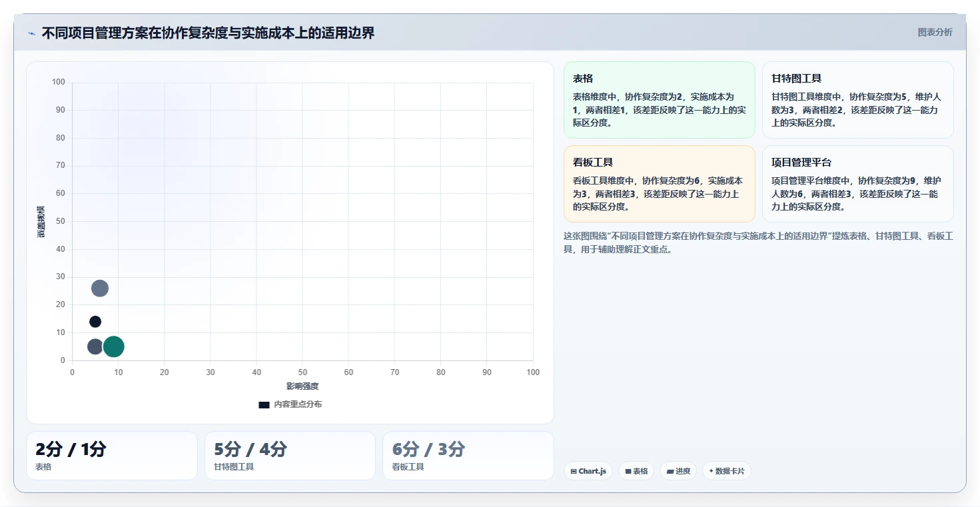Click the 5分 / 4分 stat card
This screenshot has height=507, width=980.
pyautogui.click(x=290, y=456)
